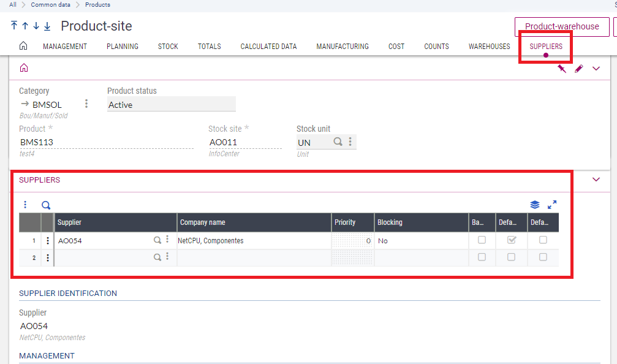Click the pin icon in header section

pyautogui.click(x=561, y=69)
